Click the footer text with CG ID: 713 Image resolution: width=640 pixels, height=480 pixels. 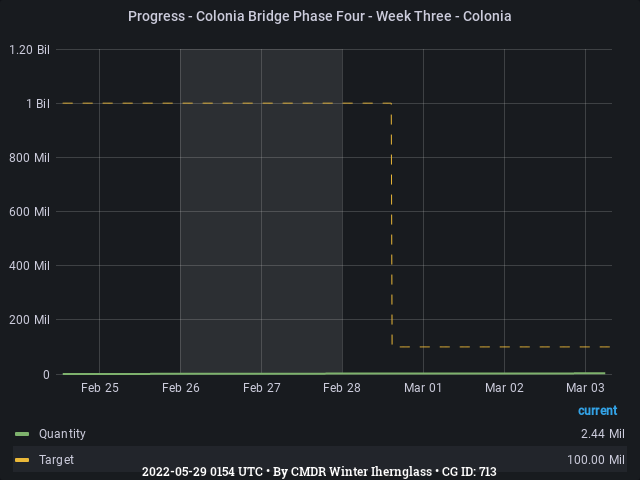click(319, 472)
